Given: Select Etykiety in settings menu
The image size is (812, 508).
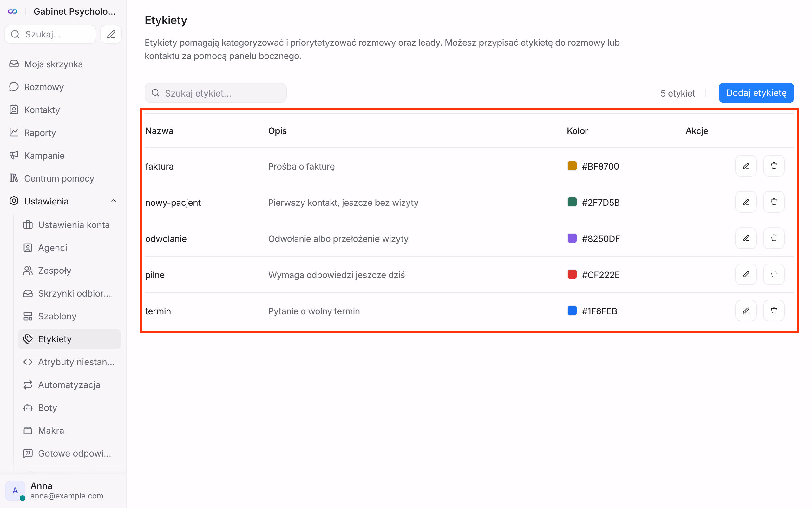Looking at the screenshot, I should click(x=69, y=339).
